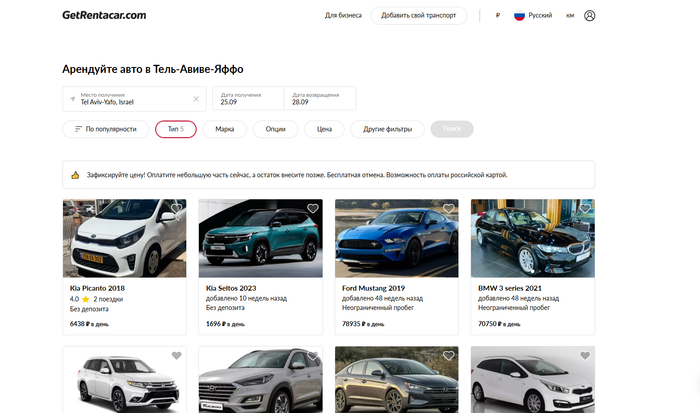The height and width of the screenshot is (413, 700).
Task: Click heart icon on BMW 3 series
Action: (584, 209)
